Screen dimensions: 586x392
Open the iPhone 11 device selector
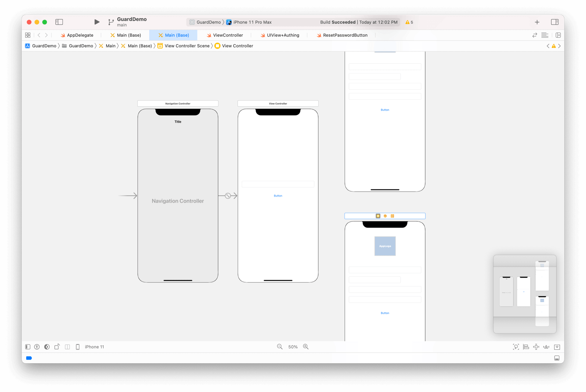point(94,347)
